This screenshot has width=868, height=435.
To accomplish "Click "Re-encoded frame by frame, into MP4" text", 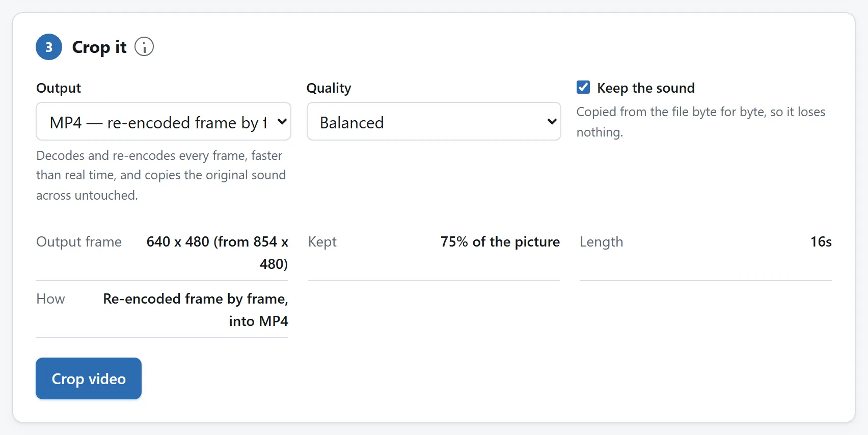I will pyautogui.click(x=196, y=310).
